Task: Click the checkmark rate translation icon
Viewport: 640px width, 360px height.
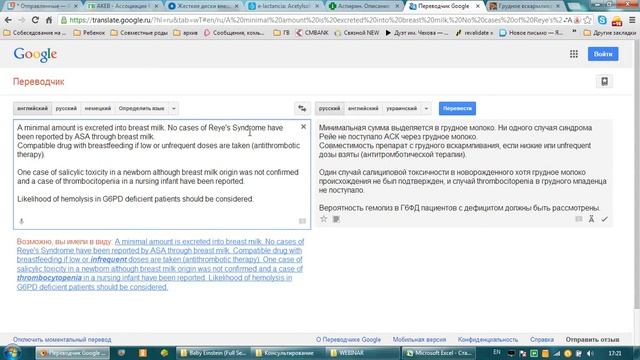Action: [x=604, y=219]
